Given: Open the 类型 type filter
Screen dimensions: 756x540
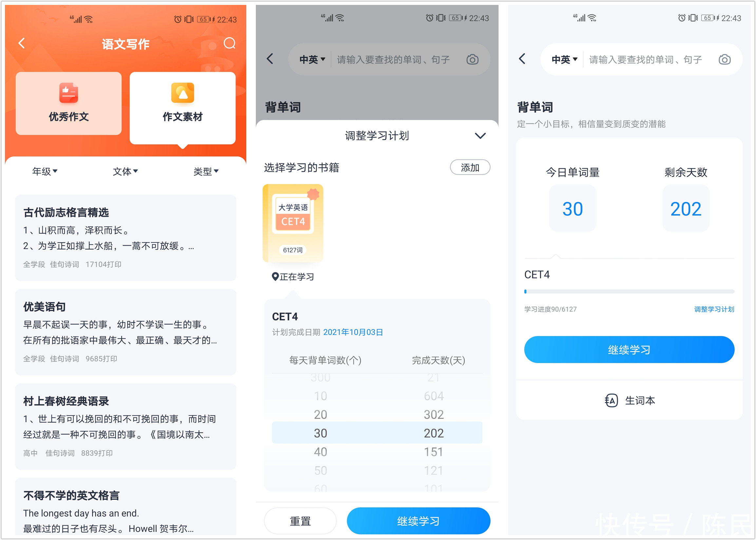Looking at the screenshot, I should tap(206, 171).
